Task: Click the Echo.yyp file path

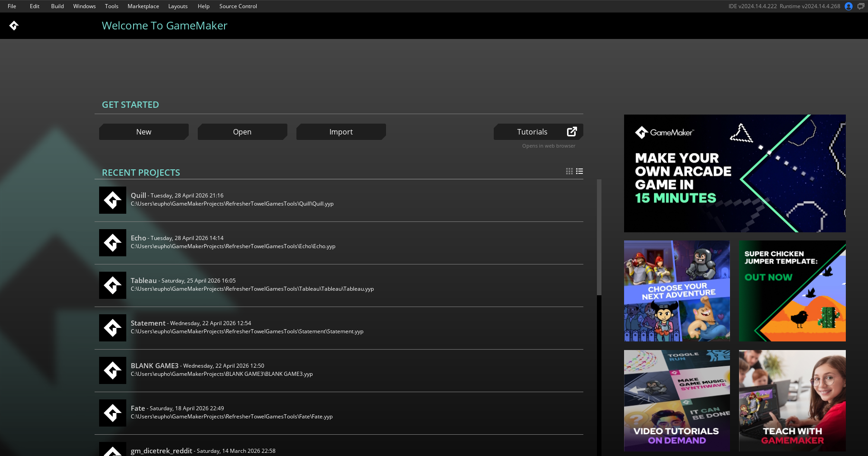Action: 233,246
